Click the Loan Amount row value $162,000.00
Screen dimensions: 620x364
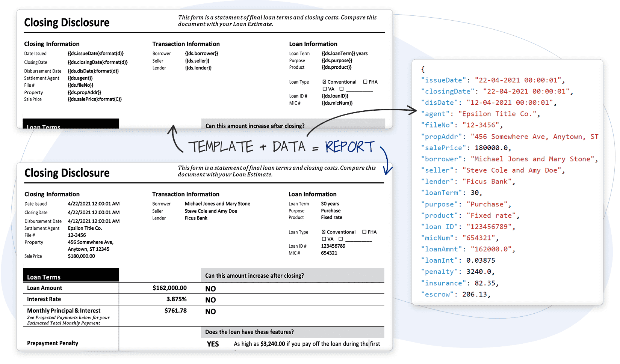[169, 288]
